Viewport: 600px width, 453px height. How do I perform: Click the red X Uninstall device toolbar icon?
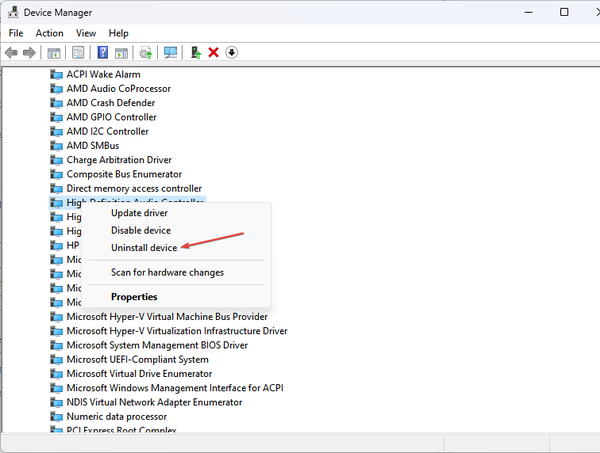pyautogui.click(x=213, y=52)
